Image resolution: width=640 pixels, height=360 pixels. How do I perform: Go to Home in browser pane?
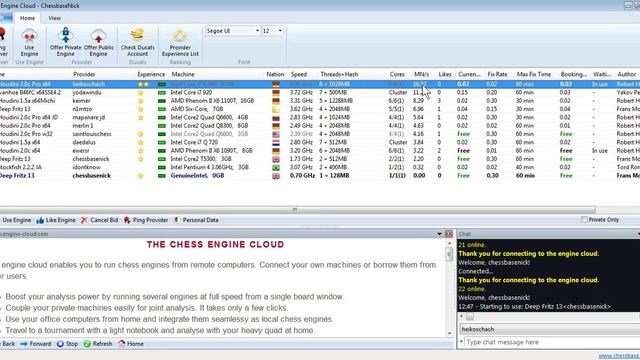coord(131,344)
